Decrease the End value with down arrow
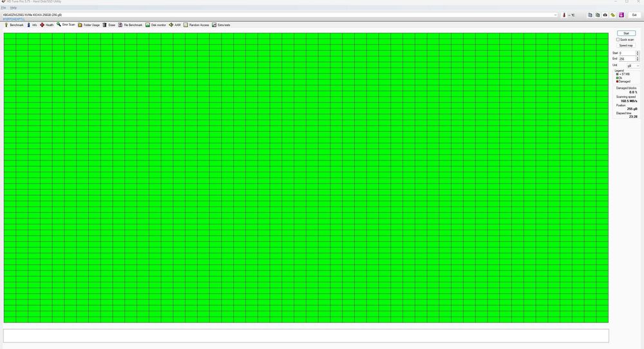644x349 pixels. 638,60
